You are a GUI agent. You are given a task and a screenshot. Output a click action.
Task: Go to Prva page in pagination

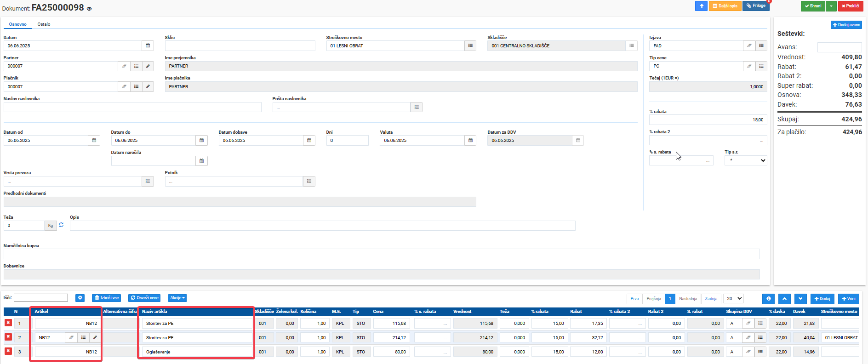pyautogui.click(x=634, y=299)
